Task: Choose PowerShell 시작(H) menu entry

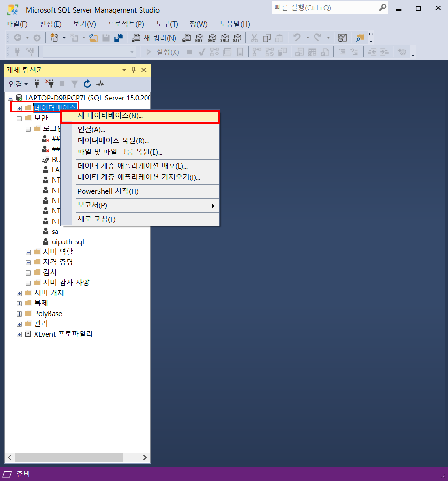Action: 140,191
